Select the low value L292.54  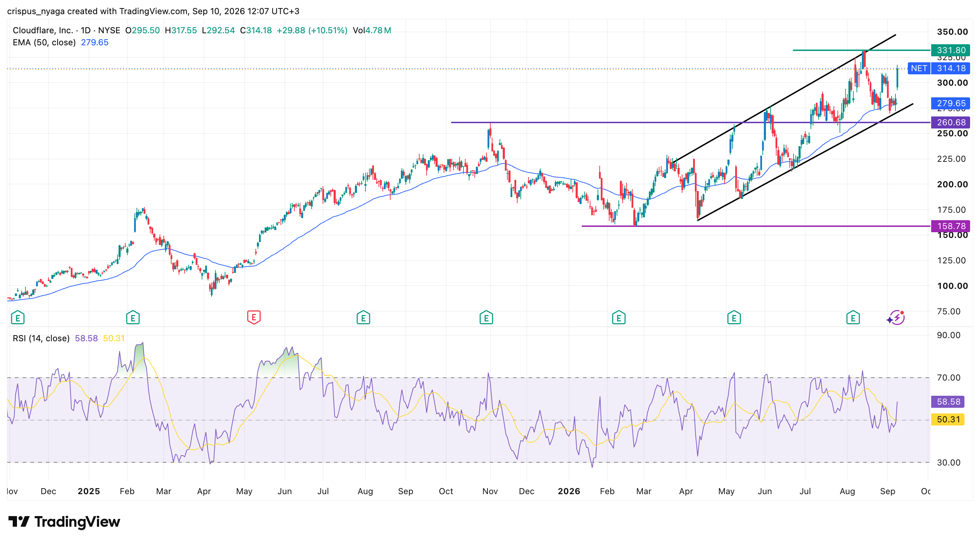[x=218, y=30]
